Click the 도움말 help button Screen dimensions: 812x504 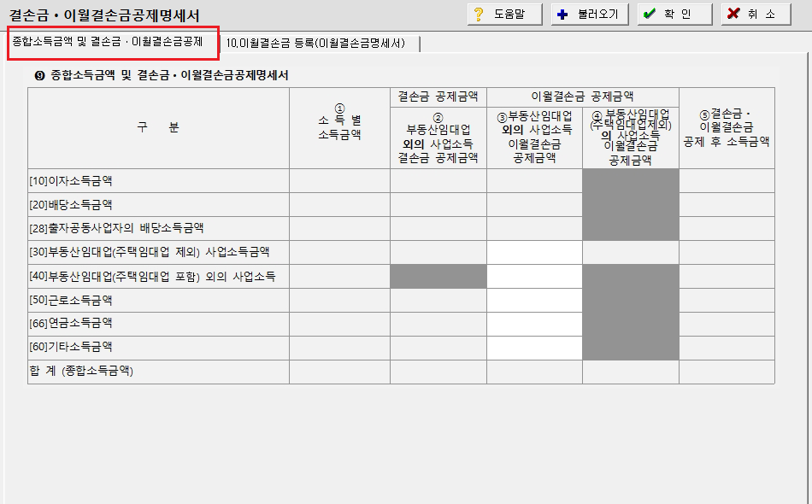(x=504, y=14)
